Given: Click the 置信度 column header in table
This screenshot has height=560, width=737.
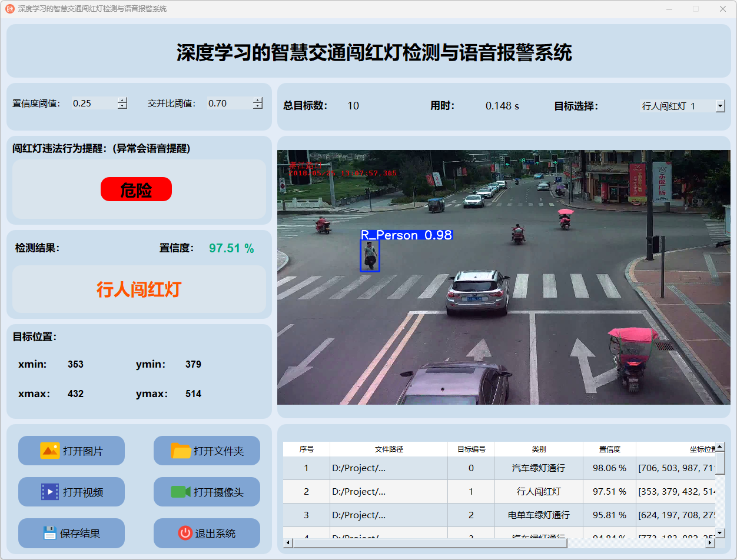Looking at the screenshot, I should 609,449.
